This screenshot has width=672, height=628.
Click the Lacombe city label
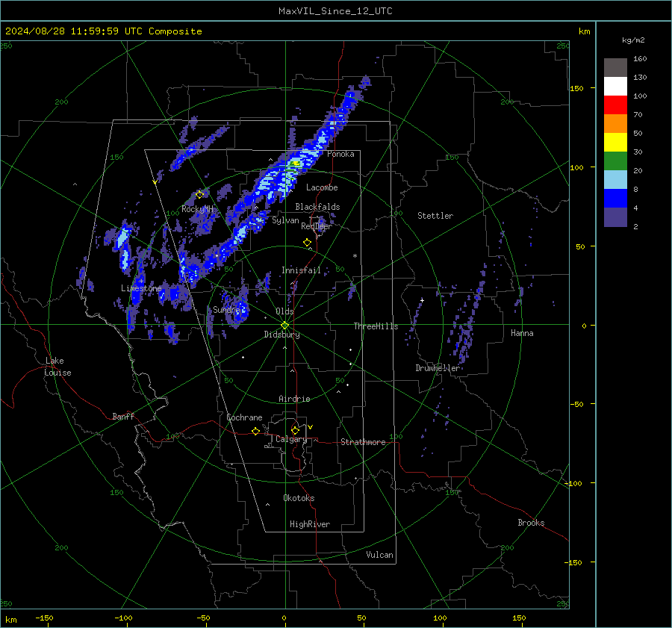(x=322, y=187)
